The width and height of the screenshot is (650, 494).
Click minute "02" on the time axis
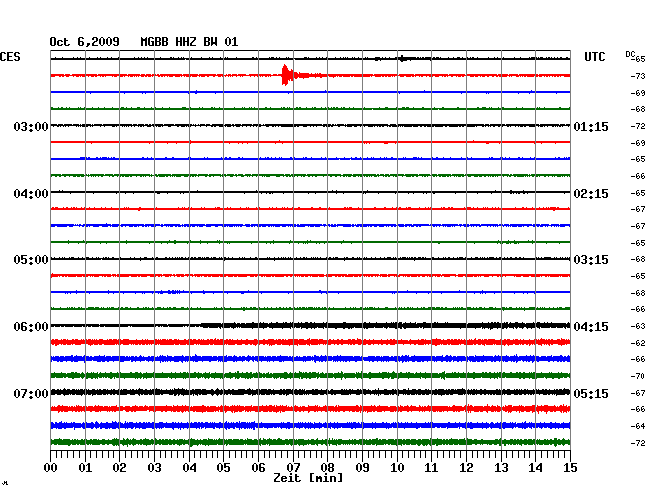point(119,468)
